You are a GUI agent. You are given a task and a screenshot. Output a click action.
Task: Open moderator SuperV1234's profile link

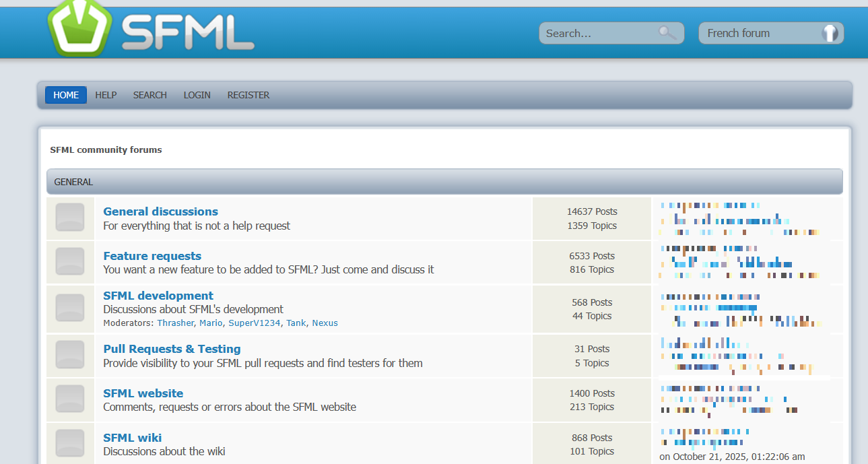pos(254,323)
